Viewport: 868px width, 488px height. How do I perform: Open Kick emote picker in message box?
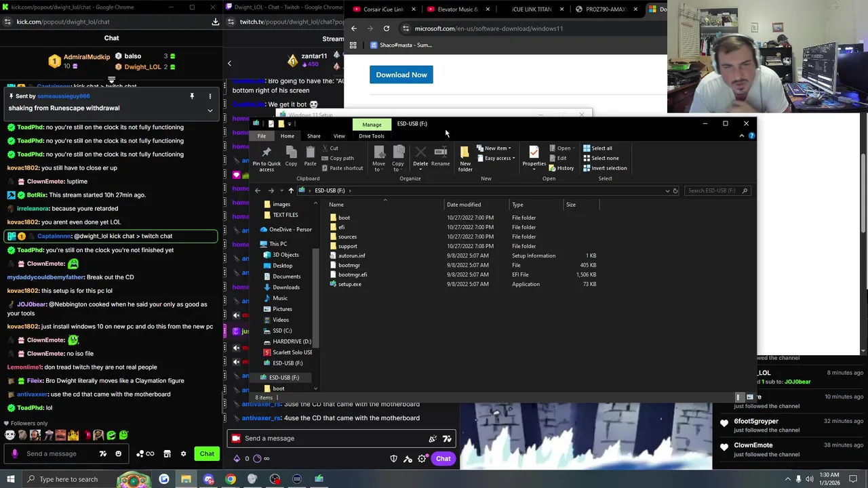click(118, 453)
